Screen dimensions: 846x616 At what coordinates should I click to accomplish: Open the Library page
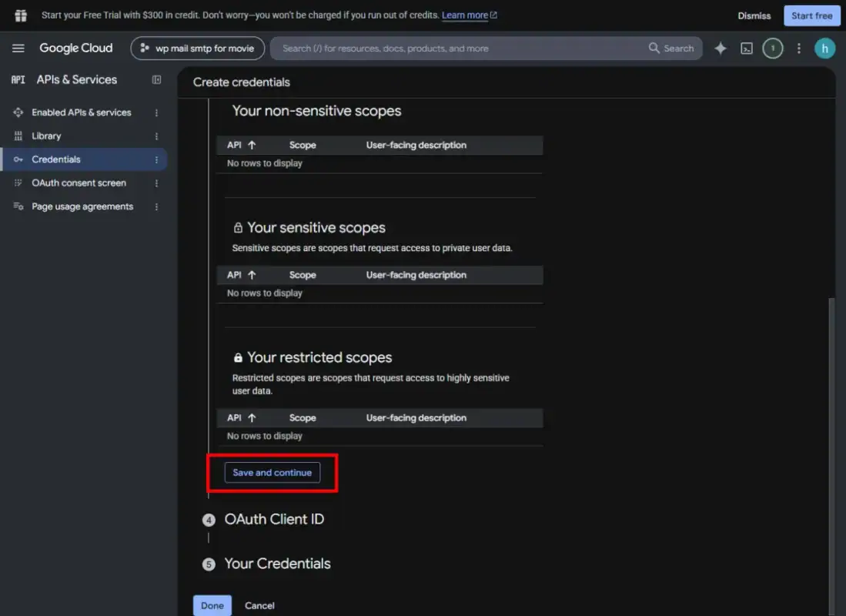(46, 136)
